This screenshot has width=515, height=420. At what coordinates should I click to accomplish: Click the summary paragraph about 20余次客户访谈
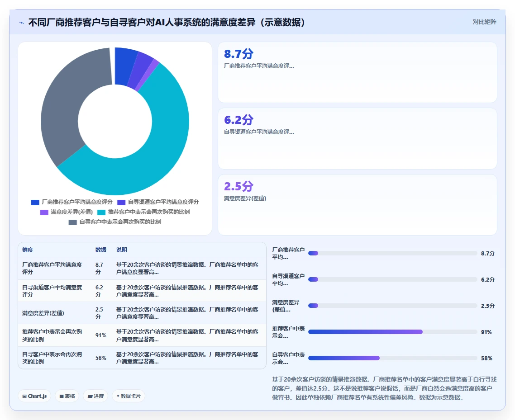(x=384, y=388)
